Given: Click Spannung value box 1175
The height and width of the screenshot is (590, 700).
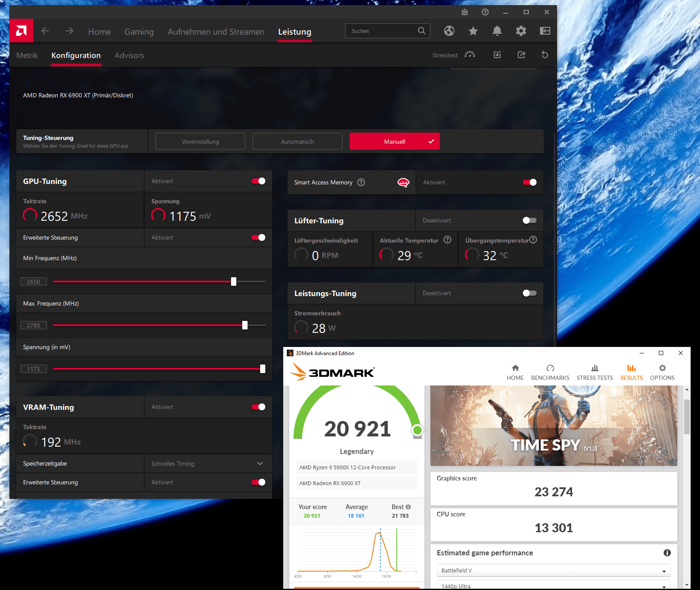Looking at the screenshot, I should 33,369.
